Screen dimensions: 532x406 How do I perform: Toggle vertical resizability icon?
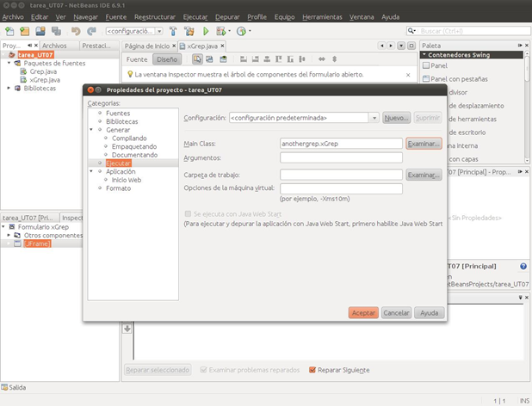click(x=334, y=59)
